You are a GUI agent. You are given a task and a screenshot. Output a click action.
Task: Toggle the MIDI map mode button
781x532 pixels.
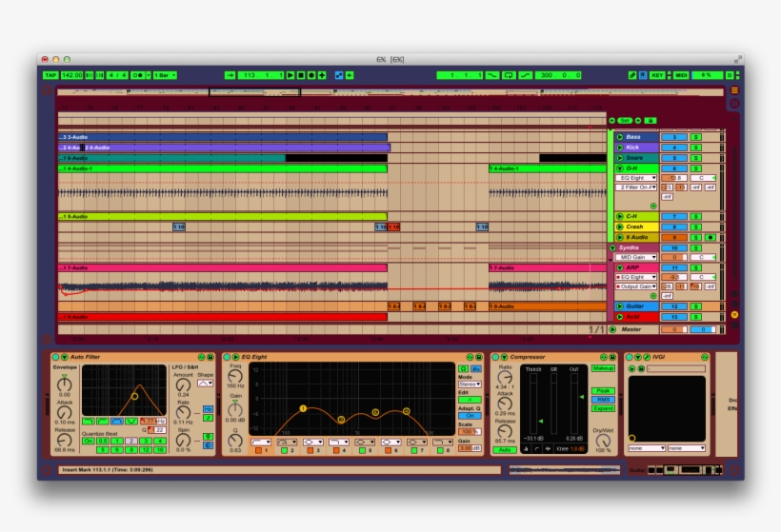[x=681, y=75]
